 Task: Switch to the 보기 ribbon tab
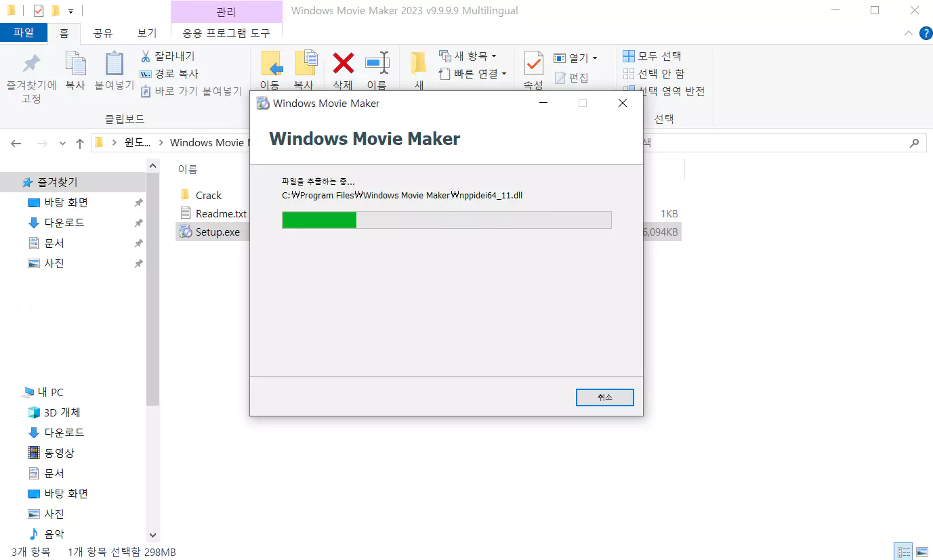[146, 33]
